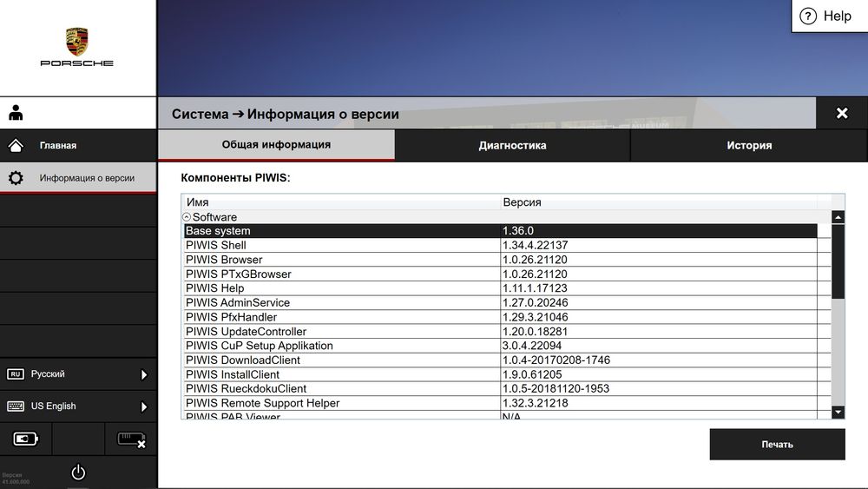Viewport: 868px width, 489px height.
Task: Select the PIWIS Help row
Action: [501, 288]
